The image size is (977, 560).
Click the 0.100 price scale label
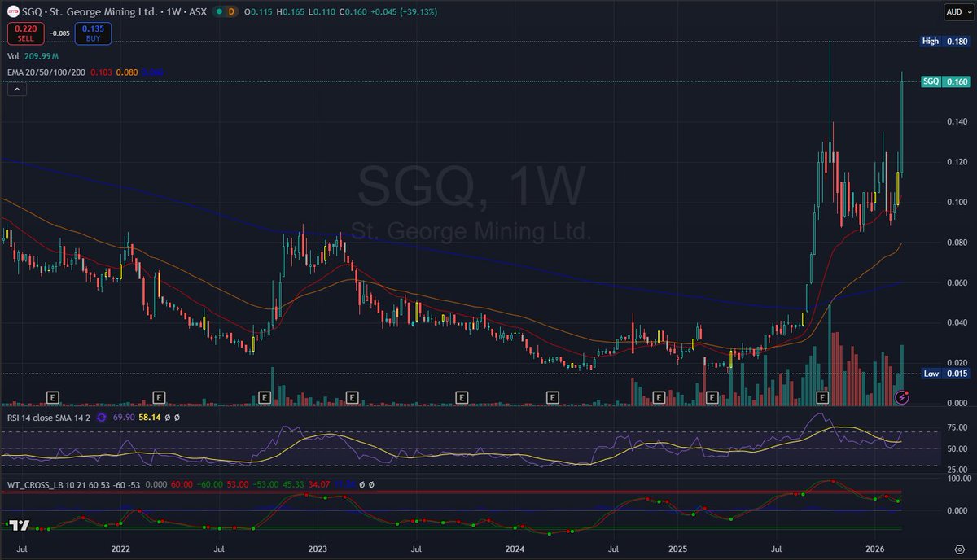pyautogui.click(x=956, y=202)
